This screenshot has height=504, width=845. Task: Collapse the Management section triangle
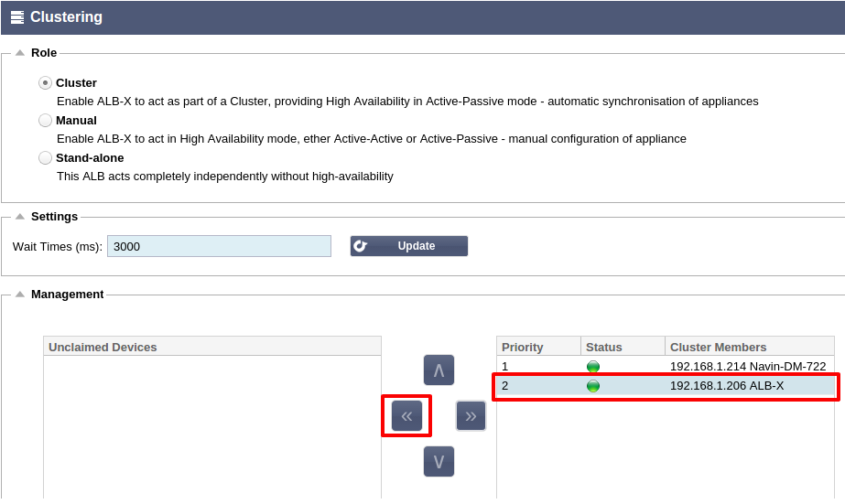[x=20, y=294]
